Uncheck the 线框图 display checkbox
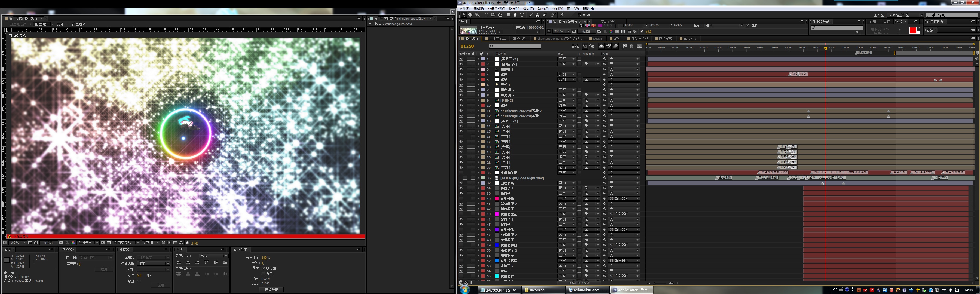Screen dimensions: 980x294 point(263,268)
